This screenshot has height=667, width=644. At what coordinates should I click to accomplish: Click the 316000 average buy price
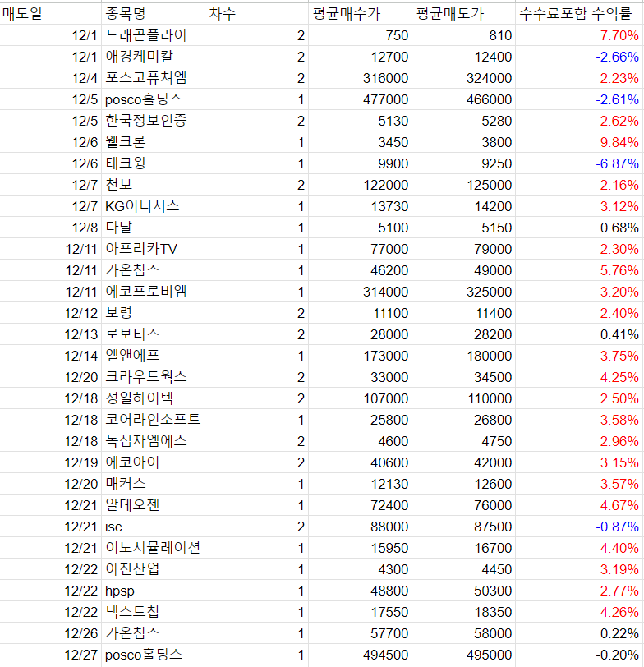tap(360, 78)
